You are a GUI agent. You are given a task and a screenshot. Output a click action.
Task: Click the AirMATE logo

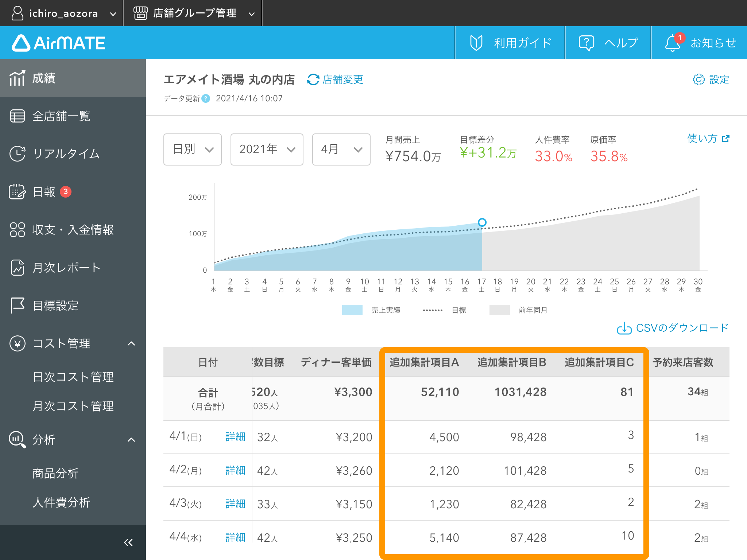[58, 43]
